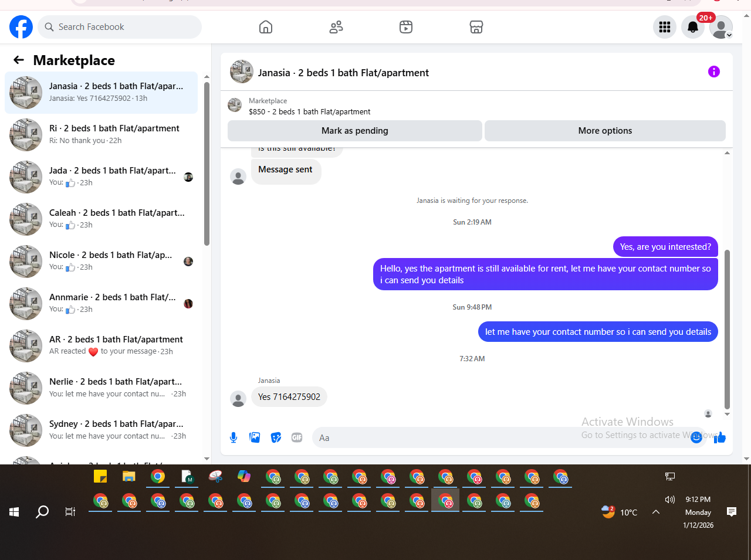Click the down arrow of chat scrollbar
Image resolution: width=751 pixels, height=560 pixels.
pyautogui.click(x=728, y=415)
